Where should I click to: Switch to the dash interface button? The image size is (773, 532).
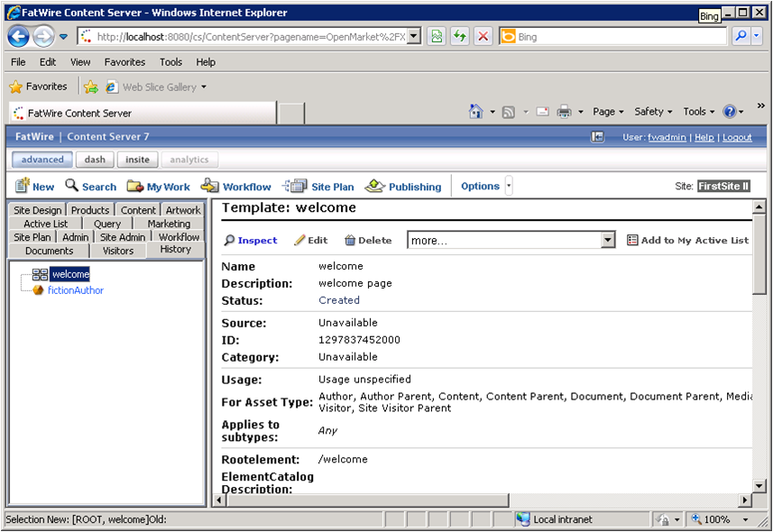tap(95, 160)
